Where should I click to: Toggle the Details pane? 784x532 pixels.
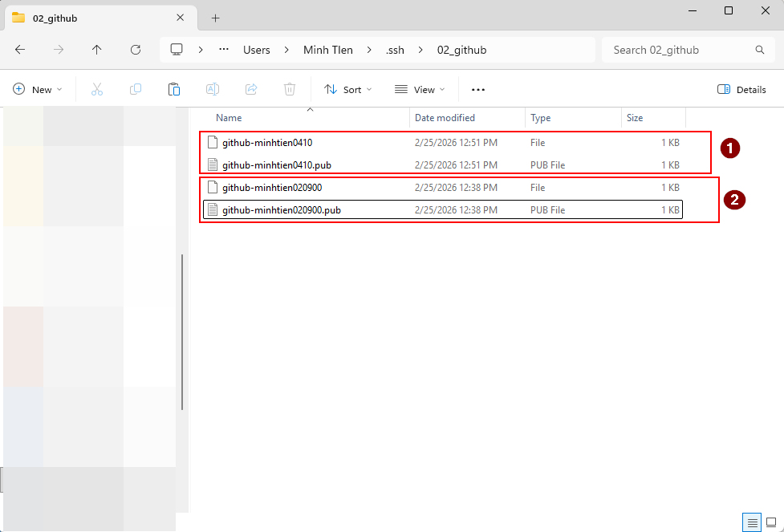coord(741,90)
